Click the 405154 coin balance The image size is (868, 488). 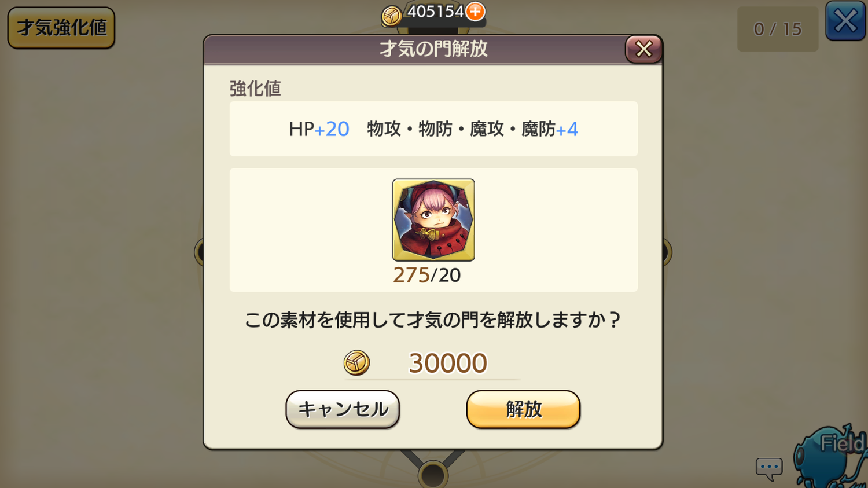[435, 12]
